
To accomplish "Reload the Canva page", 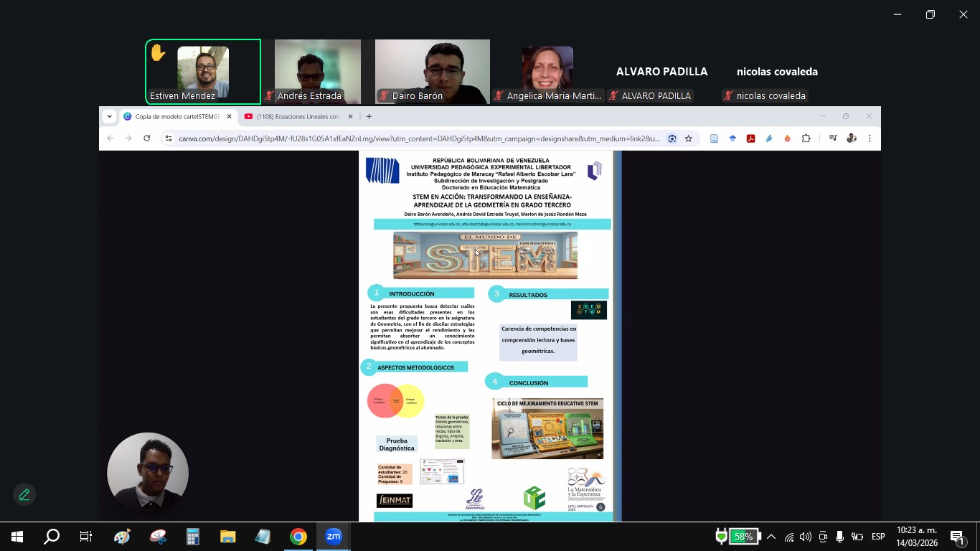I will 147,138.
